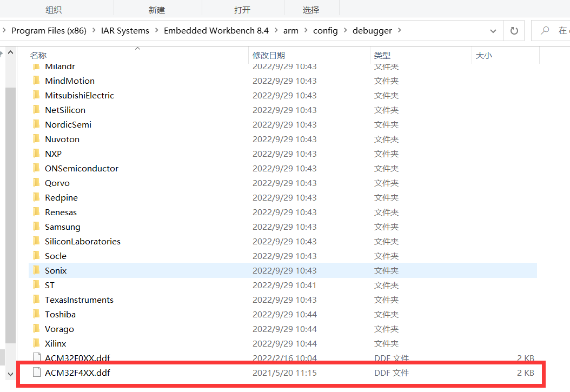Expand the chevron after 'debugger' in path
The image size is (570, 392).
tap(400, 31)
